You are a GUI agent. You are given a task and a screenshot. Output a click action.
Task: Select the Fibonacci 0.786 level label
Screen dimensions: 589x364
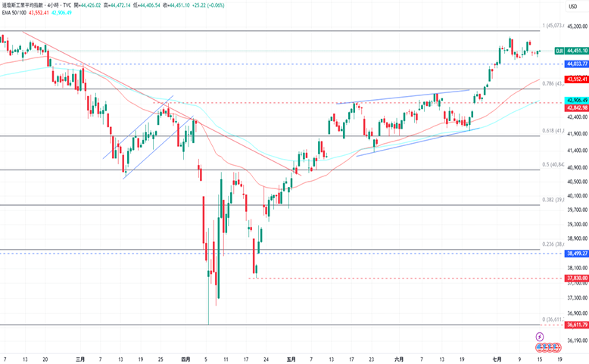pyautogui.click(x=553, y=83)
